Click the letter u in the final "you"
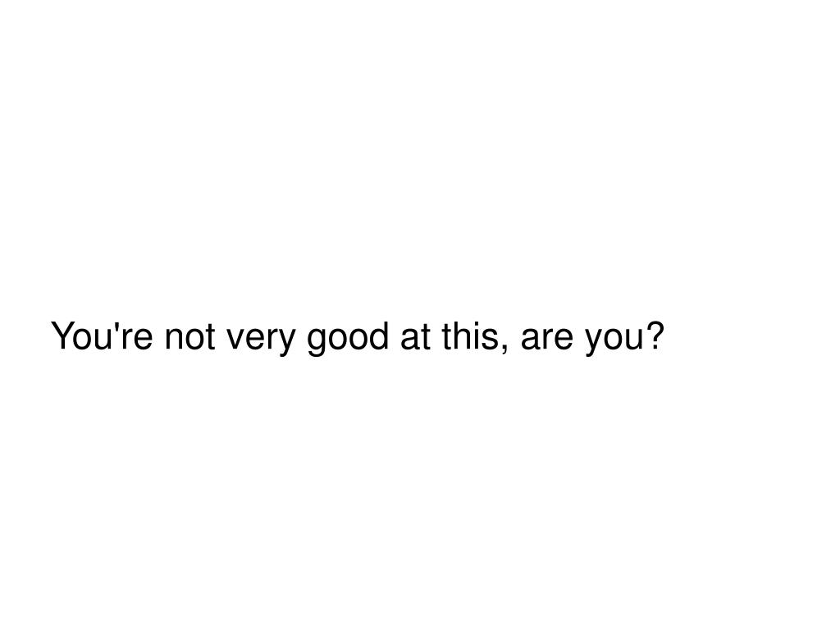Screen dimensions: 840x630 (634, 340)
